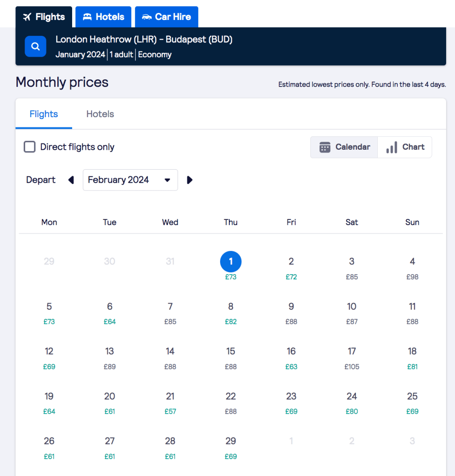Open the February 2024 month dropdown
Viewport: 455px width, 476px height.
click(x=130, y=180)
